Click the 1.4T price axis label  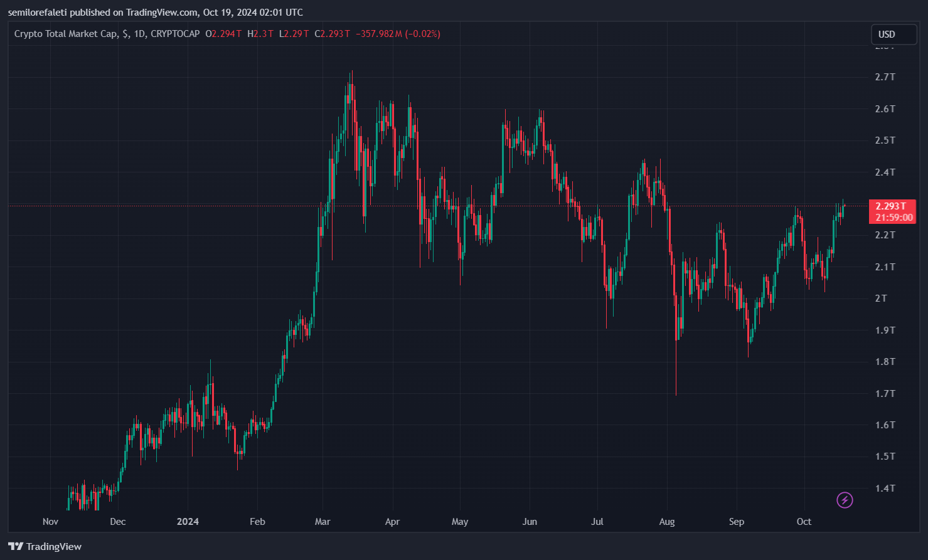click(x=885, y=488)
